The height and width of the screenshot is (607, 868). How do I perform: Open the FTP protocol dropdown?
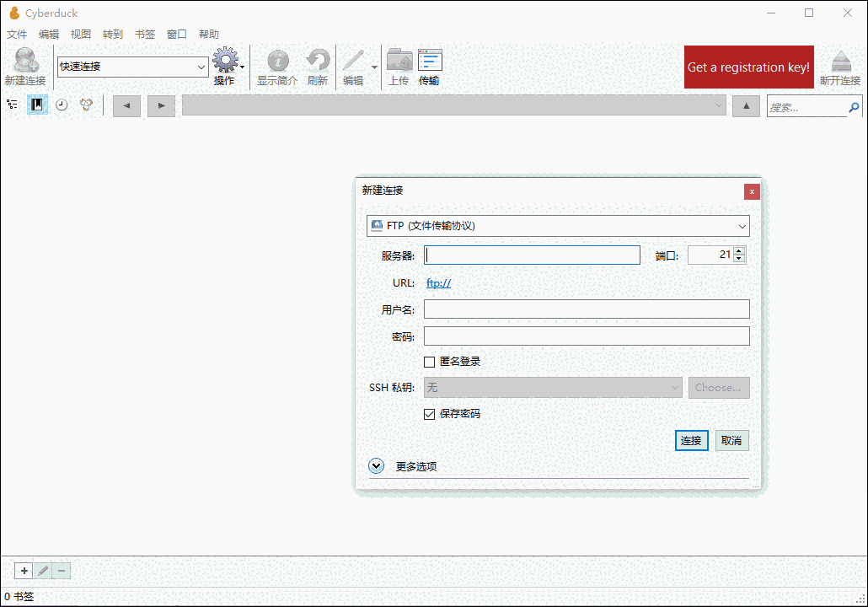point(558,226)
